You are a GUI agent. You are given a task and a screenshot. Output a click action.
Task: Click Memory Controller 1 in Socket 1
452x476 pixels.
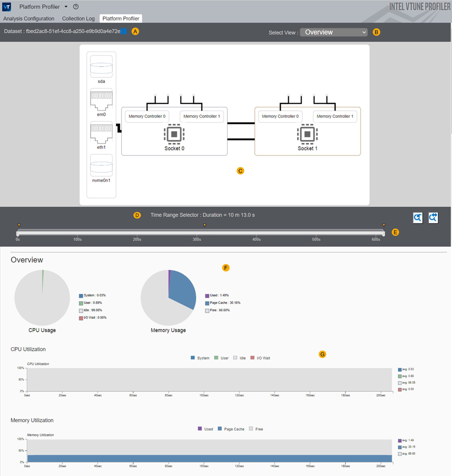coord(335,116)
